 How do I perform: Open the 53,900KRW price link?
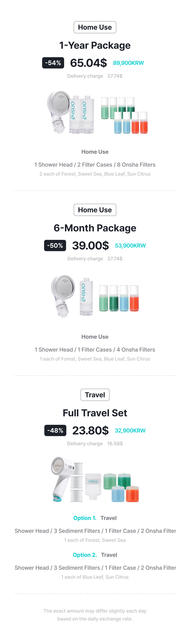pos(130,245)
